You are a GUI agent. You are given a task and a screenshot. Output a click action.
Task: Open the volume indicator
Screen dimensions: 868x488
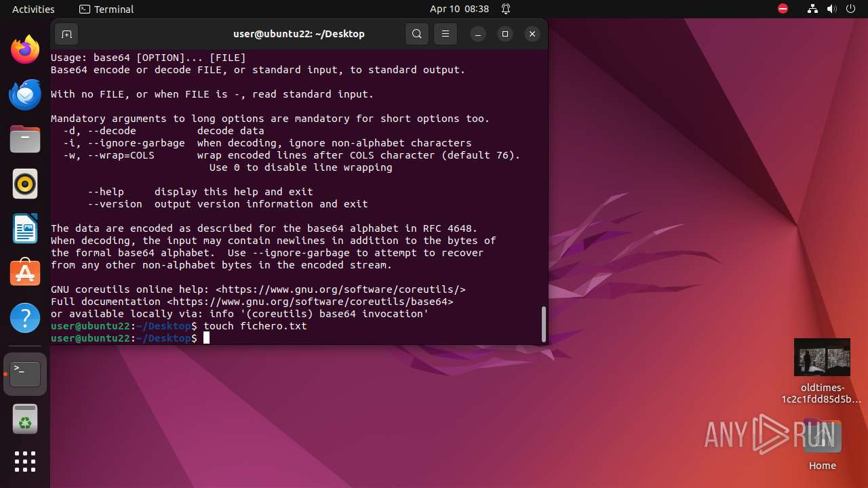click(x=831, y=9)
